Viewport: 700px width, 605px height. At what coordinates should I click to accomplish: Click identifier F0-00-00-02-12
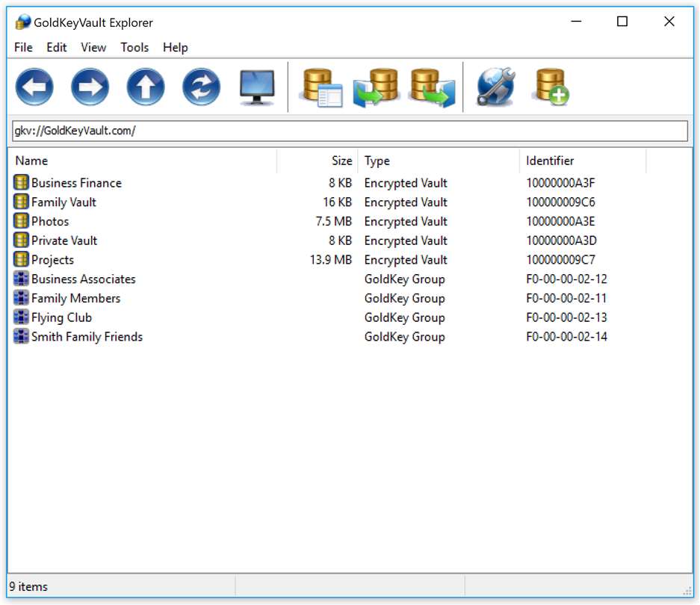pos(566,279)
